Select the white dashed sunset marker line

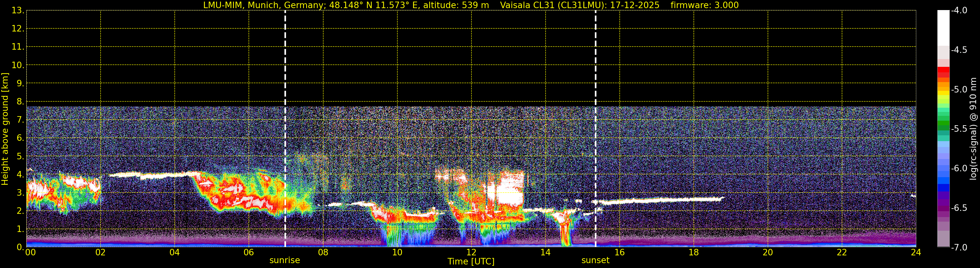pyautogui.click(x=595, y=129)
